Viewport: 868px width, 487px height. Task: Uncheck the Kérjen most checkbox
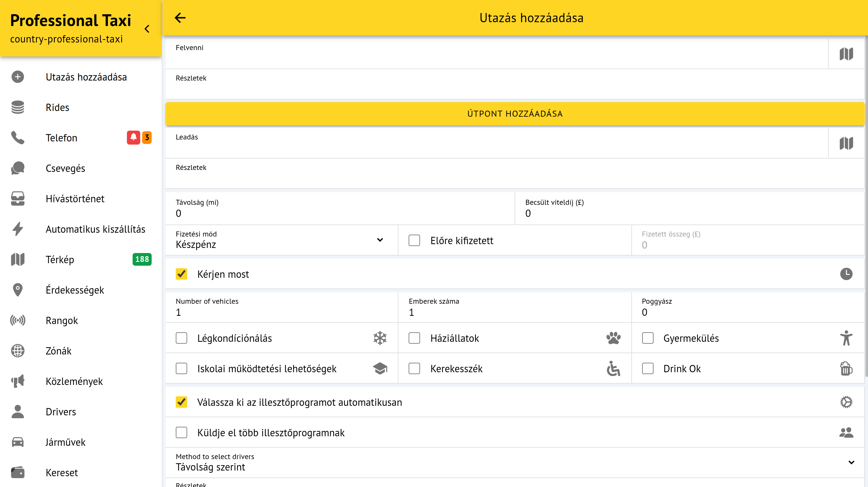point(181,274)
